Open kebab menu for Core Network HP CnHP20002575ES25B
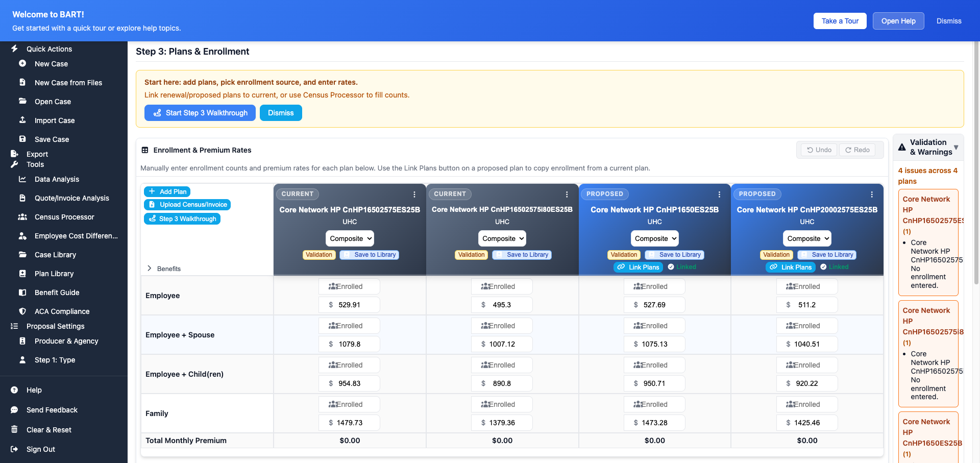The image size is (980, 463). 871,194
